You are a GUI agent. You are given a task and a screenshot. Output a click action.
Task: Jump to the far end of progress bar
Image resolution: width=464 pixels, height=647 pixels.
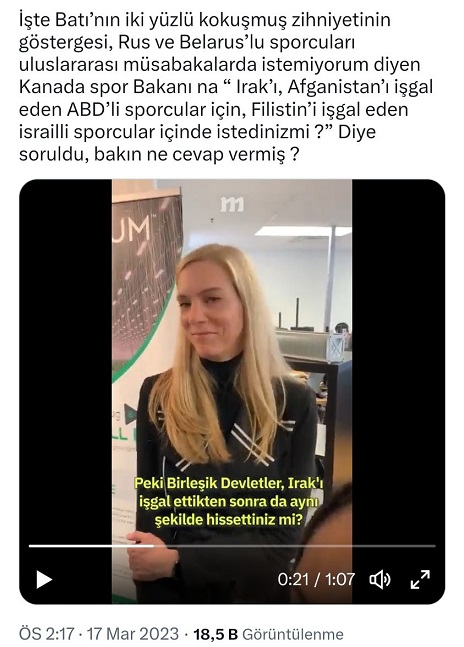[434, 546]
